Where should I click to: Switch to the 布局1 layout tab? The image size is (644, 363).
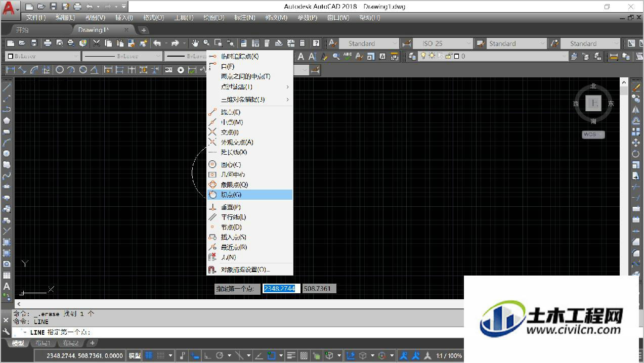tap(42, 343)
